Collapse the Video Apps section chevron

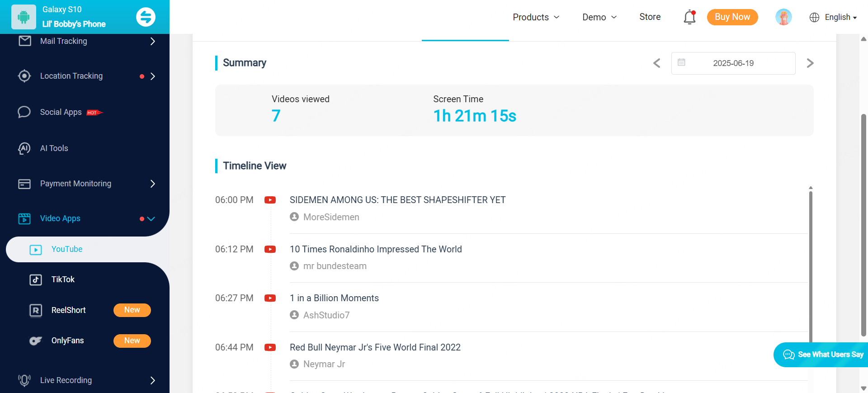click(x=151, y=219)
